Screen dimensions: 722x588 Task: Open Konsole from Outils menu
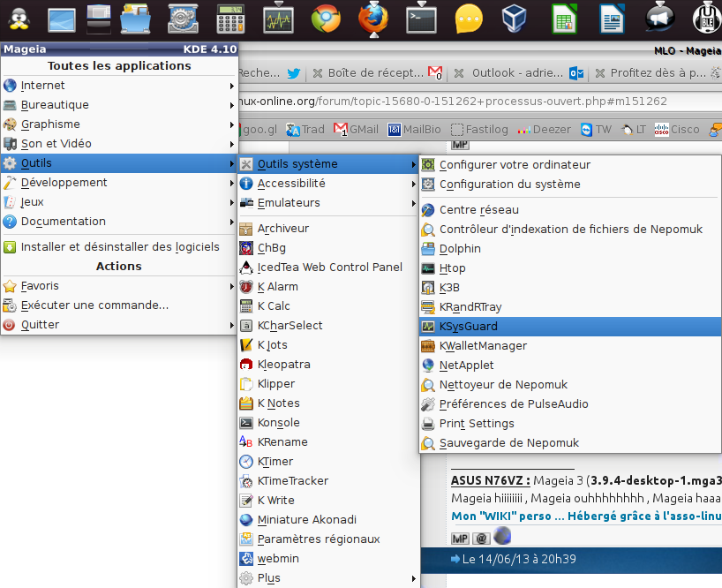point(327,423)
